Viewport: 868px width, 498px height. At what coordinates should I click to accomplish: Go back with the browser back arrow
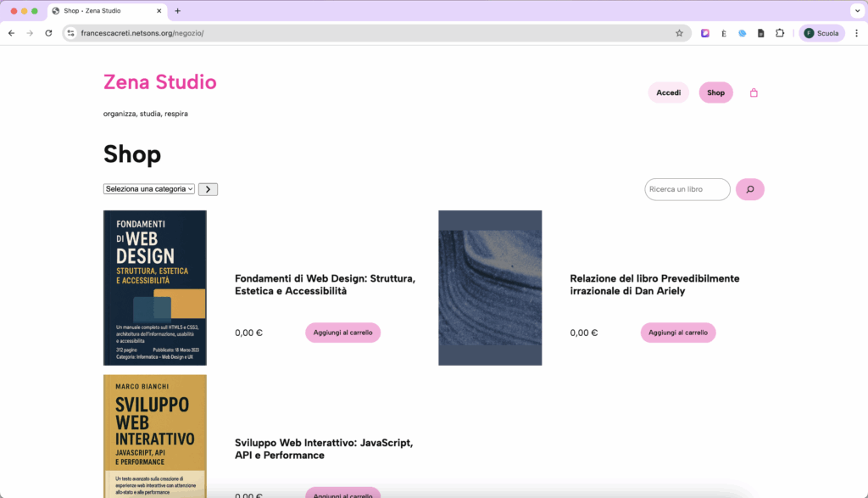pos(11,33)
